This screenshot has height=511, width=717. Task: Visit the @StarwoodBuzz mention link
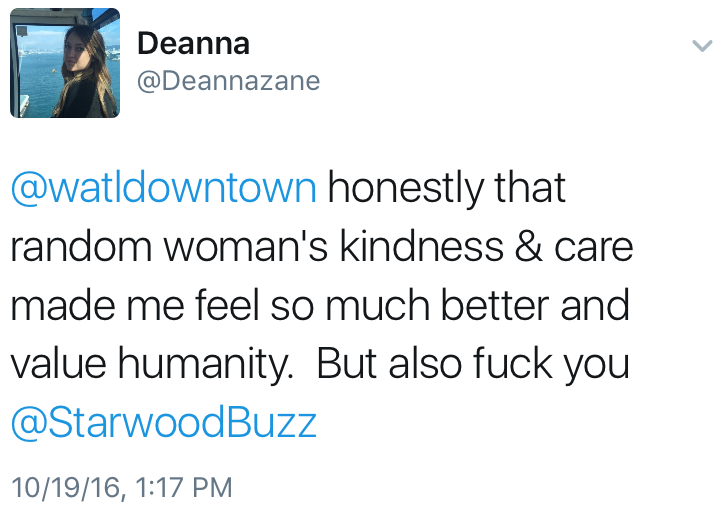[x=163, y=423]
